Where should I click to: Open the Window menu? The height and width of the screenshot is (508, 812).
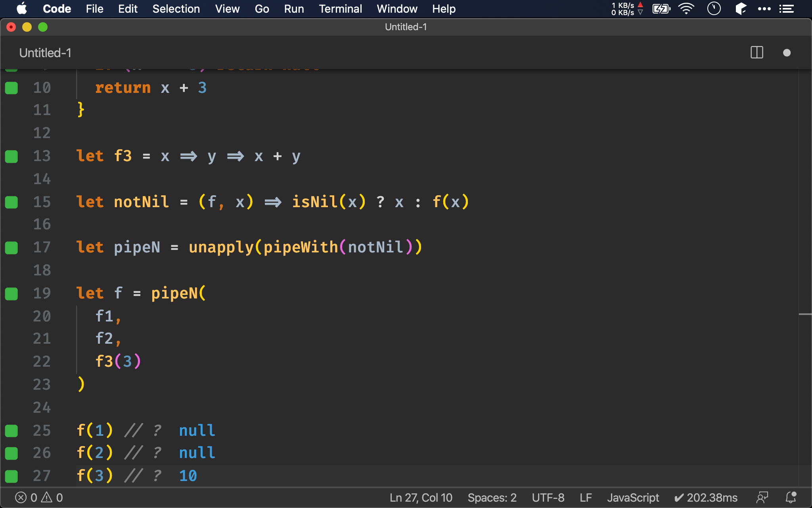pyautogui.click(x=397, y=9)
